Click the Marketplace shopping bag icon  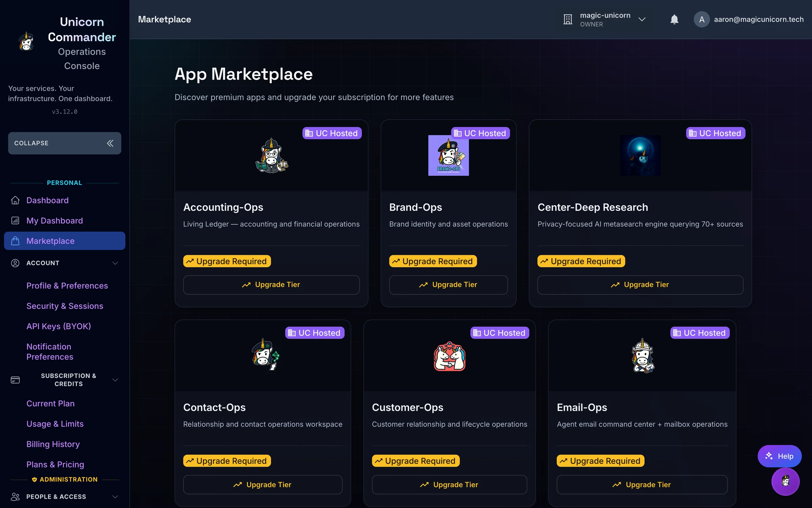[x=15, y=241]
